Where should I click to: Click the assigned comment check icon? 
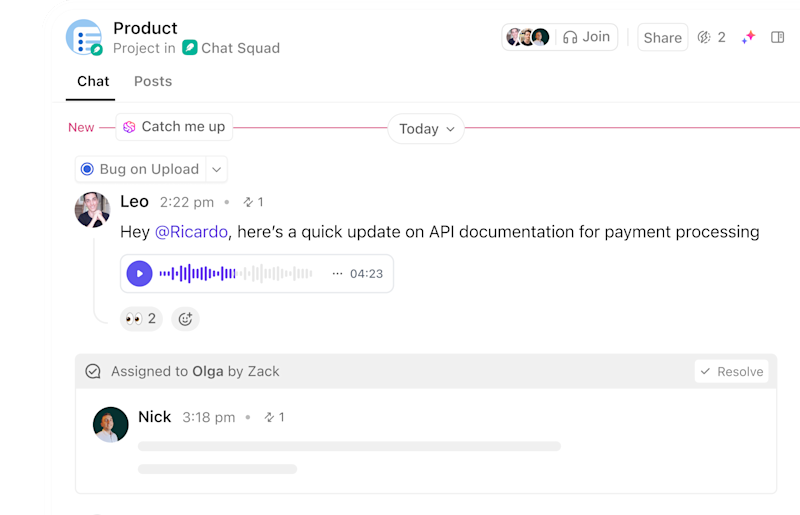(93, 371)
